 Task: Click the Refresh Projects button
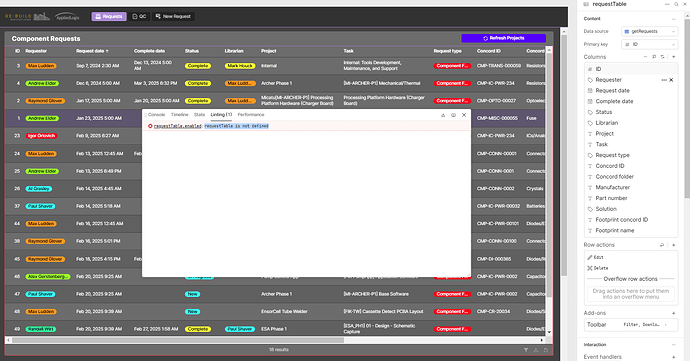[503, 38]
